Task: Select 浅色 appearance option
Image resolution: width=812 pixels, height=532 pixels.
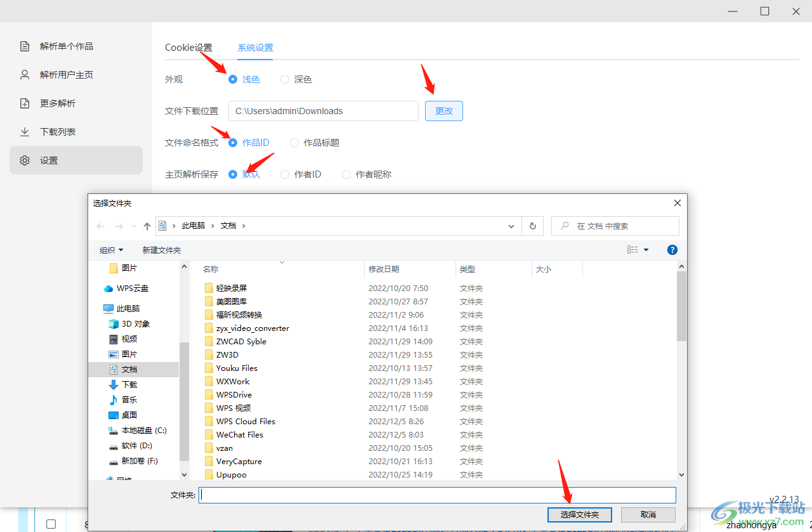Action: 244,79
